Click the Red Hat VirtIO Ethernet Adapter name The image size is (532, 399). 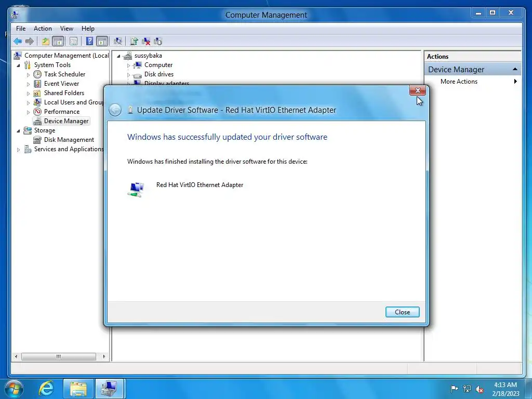tap(199, 185)
